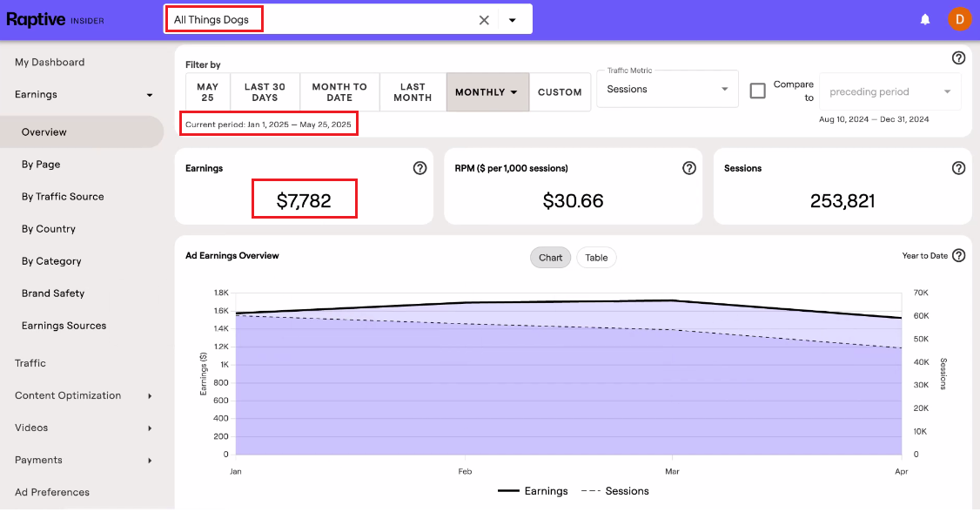Select the Last 30 Days filter
The width and height of the screenshot is (980, 519).
click(265, 92)
